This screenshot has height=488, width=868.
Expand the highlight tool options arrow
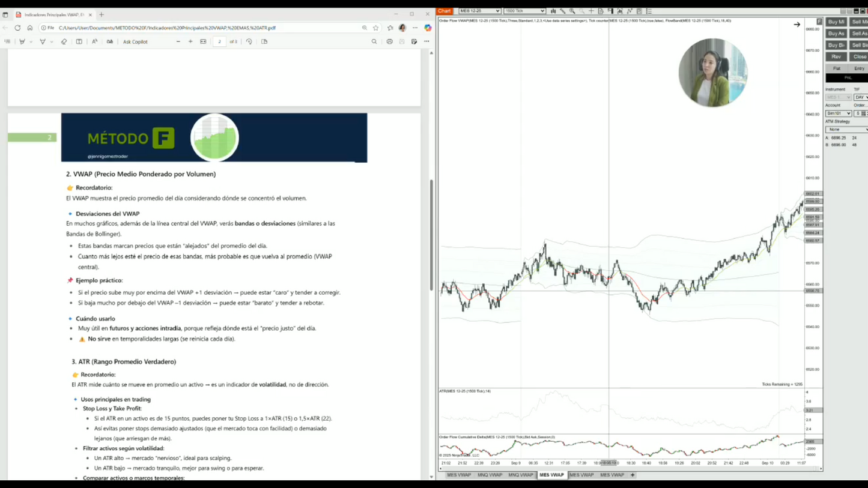click(x=31, y=42)
